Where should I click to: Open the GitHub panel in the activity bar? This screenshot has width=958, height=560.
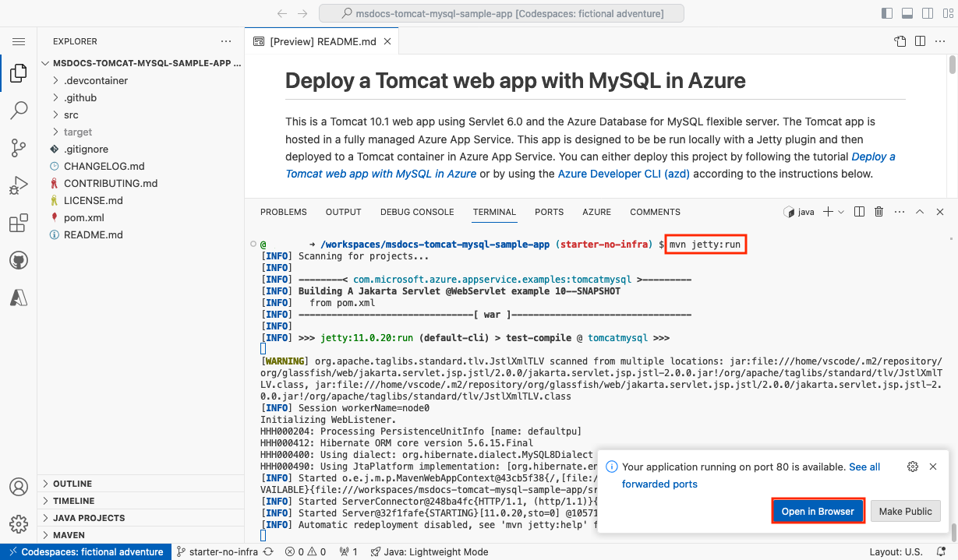click(19, 260)
